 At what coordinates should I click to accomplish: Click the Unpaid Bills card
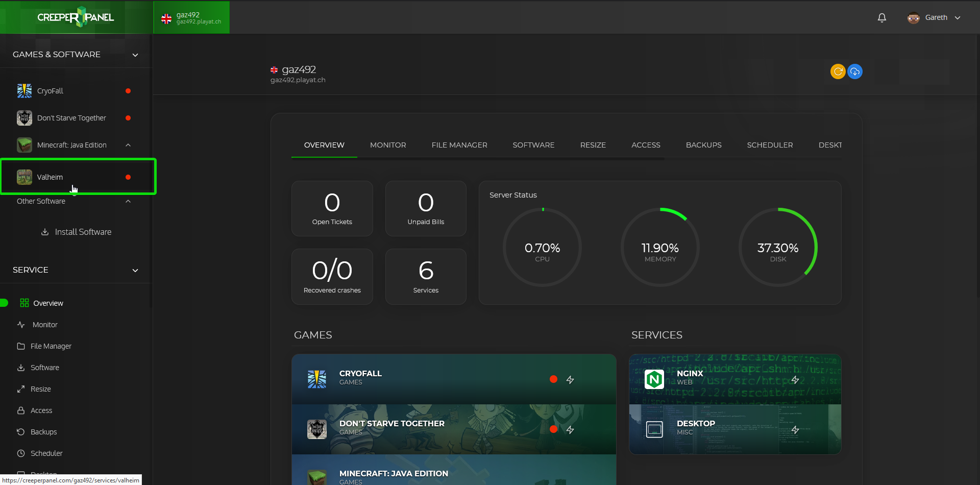coord(426,208)
